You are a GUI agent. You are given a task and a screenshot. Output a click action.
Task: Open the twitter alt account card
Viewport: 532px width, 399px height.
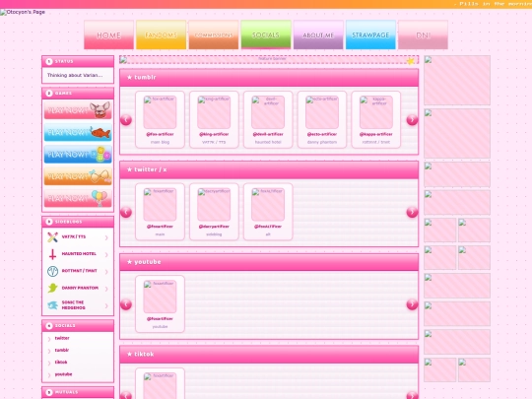[268, 212]
